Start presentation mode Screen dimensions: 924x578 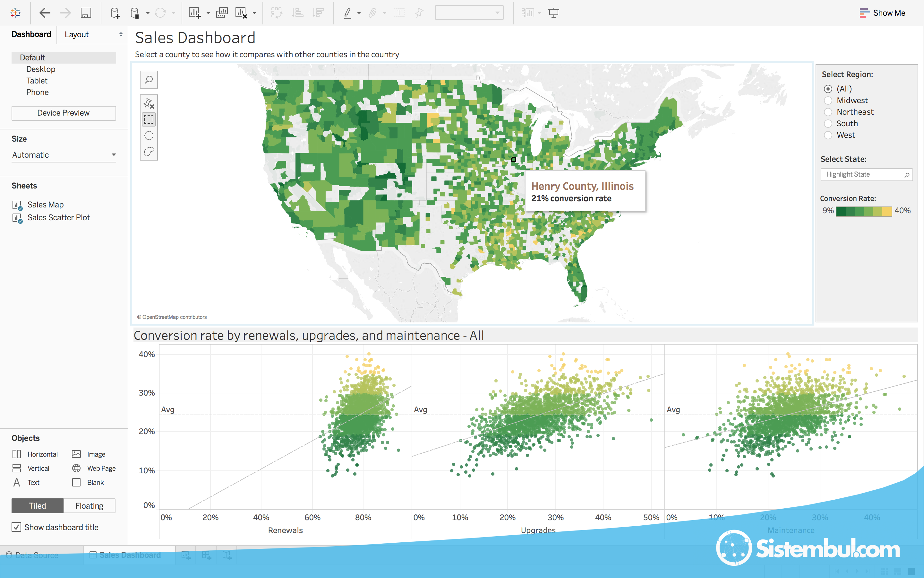pos(554,13)
